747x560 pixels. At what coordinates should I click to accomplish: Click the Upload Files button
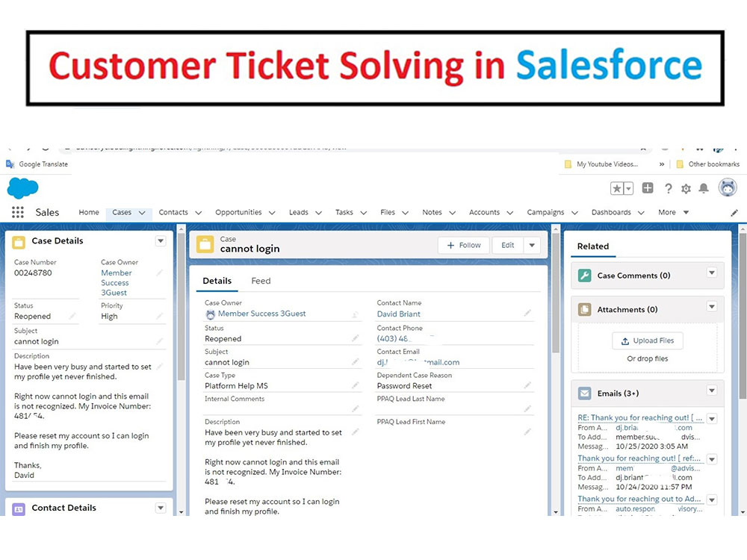click(648, 341)
